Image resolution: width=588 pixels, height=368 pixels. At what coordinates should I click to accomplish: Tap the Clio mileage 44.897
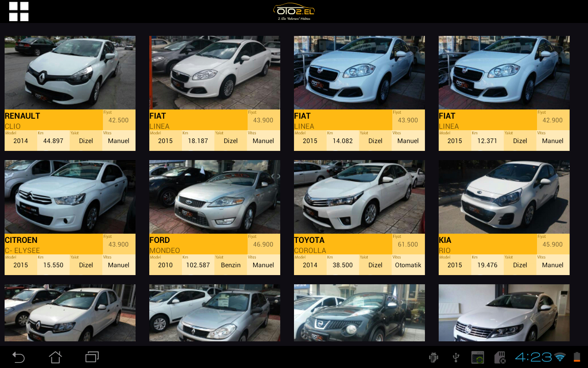coord(53,141)
